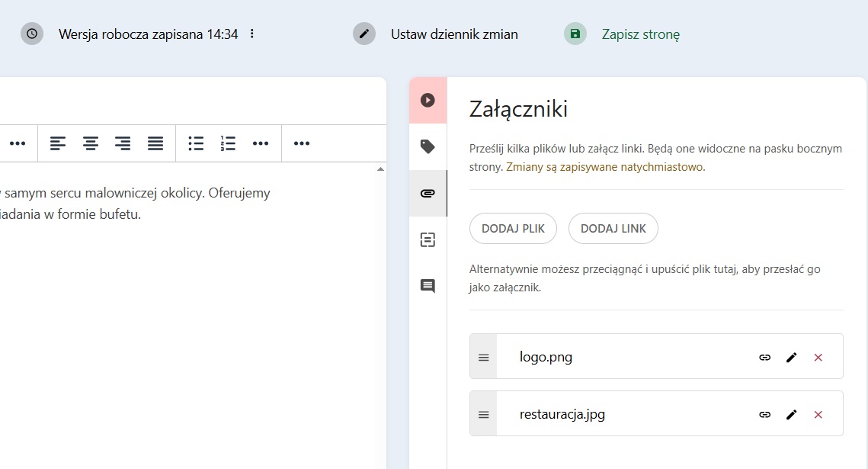Justify text in editor toolbar
868x469 pixels.
tap(155, 143)
